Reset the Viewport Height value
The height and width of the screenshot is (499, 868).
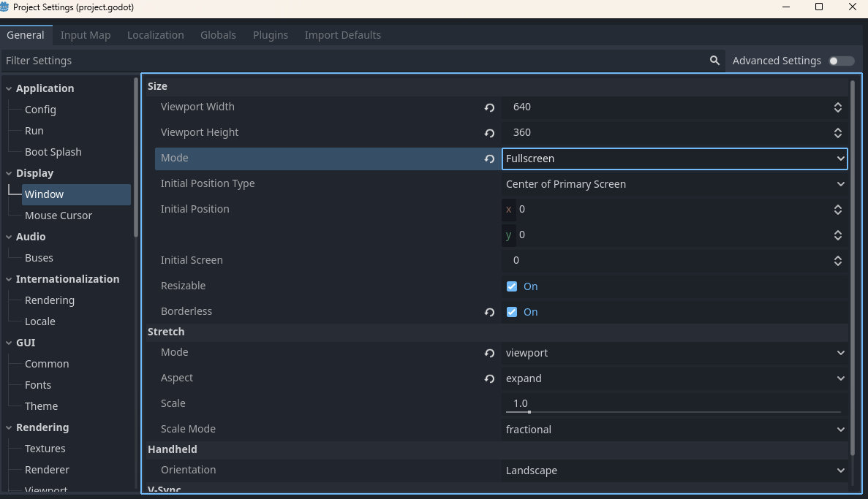coord(489,133)
